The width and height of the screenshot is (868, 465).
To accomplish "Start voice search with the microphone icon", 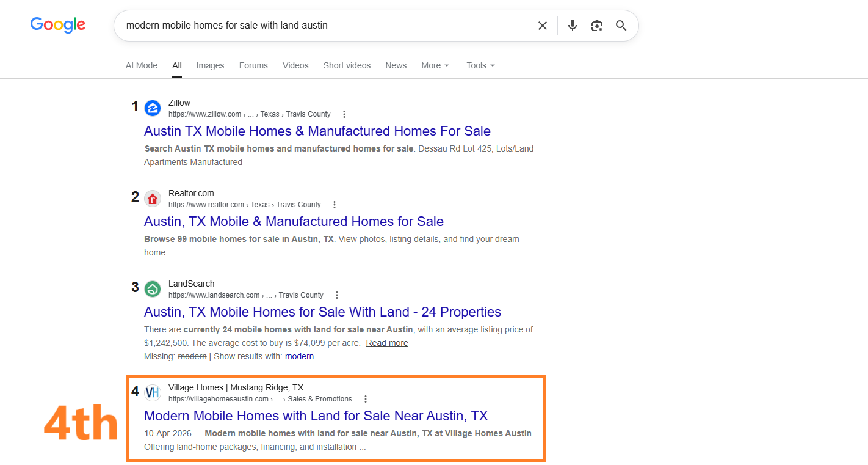I will 573,26.
